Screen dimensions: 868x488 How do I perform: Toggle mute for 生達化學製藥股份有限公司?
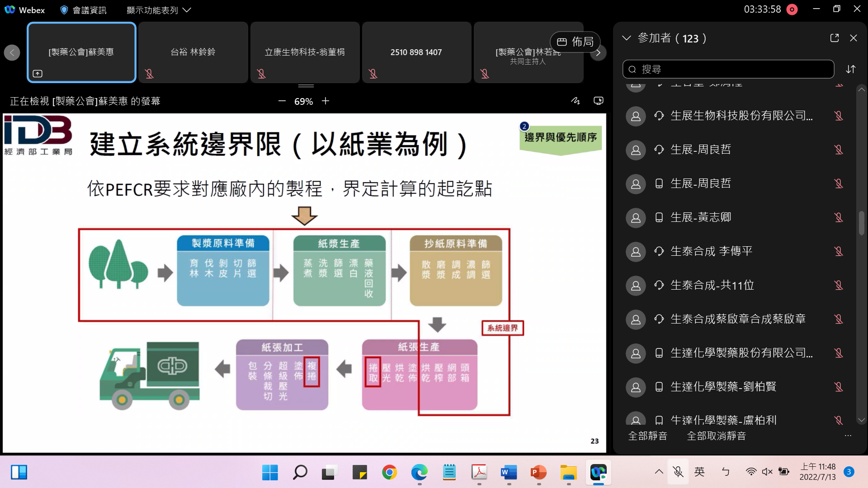tap(839, 353)
